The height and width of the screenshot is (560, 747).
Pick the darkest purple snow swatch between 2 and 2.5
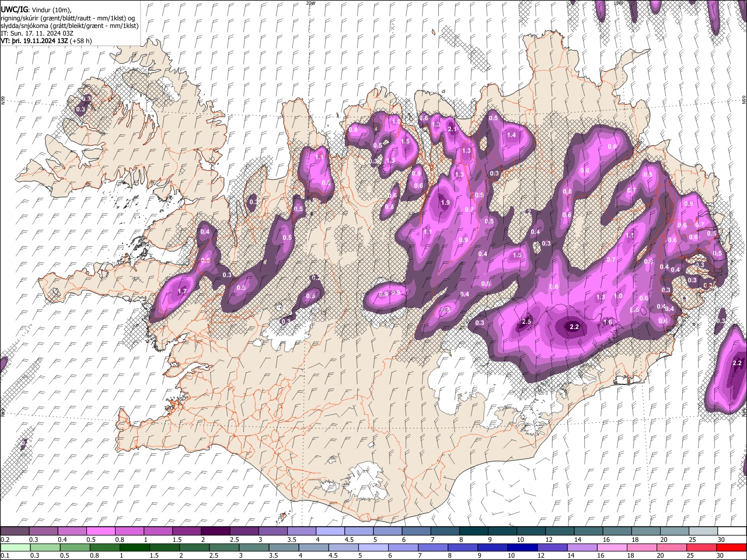[215, 531]
